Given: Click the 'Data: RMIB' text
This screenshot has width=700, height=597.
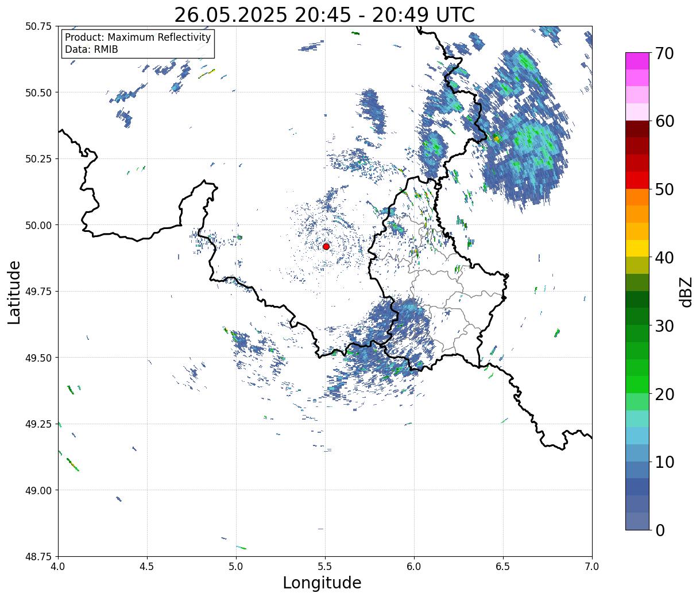Looking at the screenshot, I should coord(91,49).
